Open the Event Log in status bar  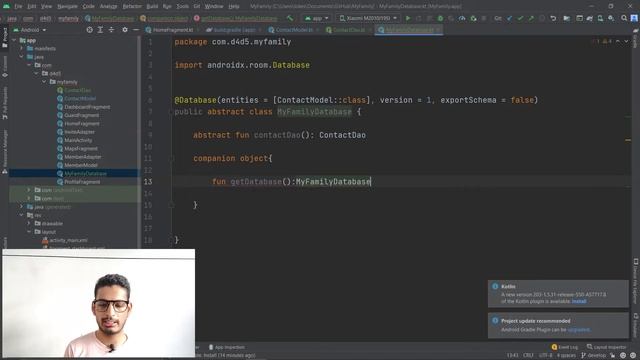tap(564, 347)
